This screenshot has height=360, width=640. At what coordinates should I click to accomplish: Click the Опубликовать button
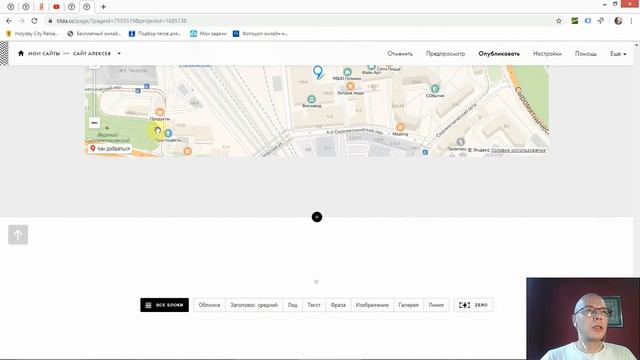(499, 53)
